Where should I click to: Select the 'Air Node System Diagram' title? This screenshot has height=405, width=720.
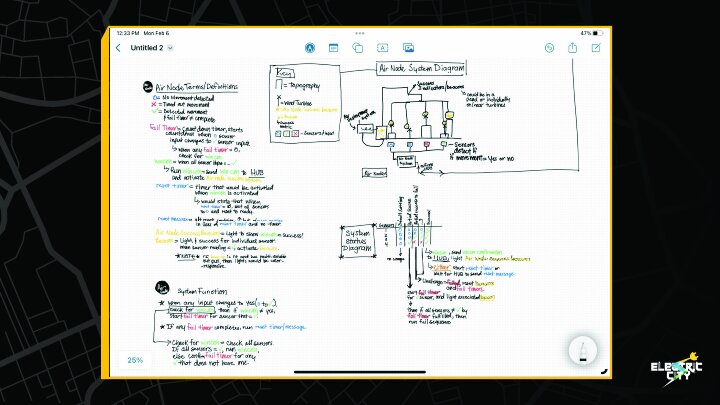point(421,68)
